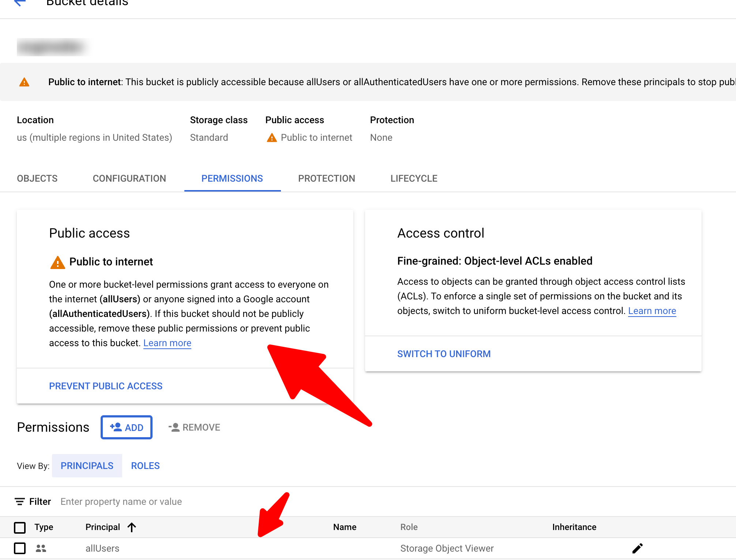Click the Principal column sort arrow
This screenshot has width=736, height=560.
pos(132,527)
